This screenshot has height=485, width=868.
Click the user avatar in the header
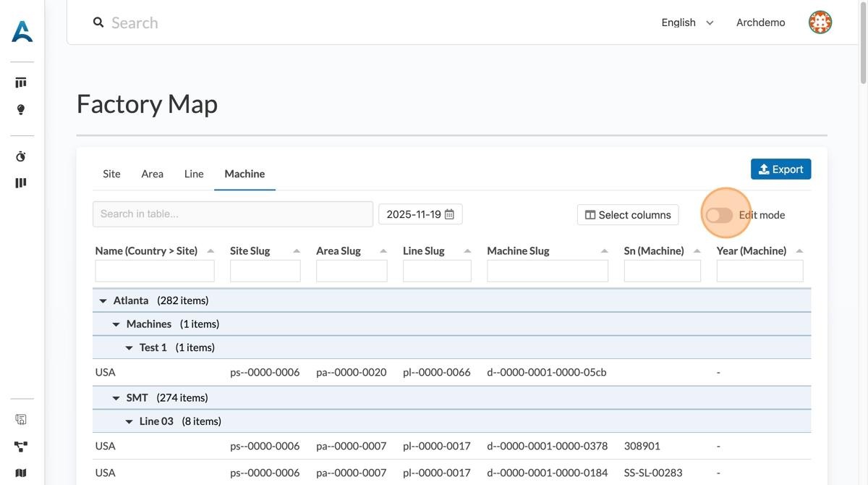pos(820,22)
